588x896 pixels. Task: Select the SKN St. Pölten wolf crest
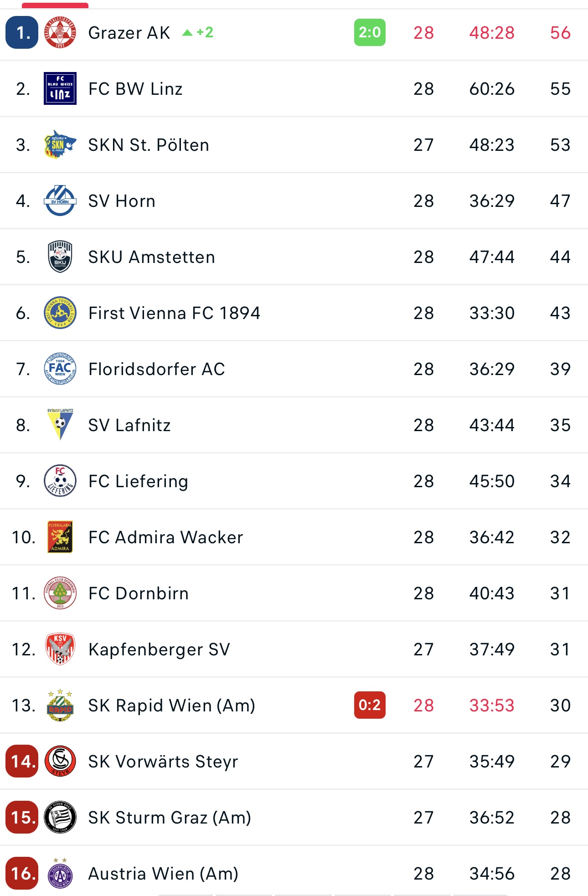(60, 144)
